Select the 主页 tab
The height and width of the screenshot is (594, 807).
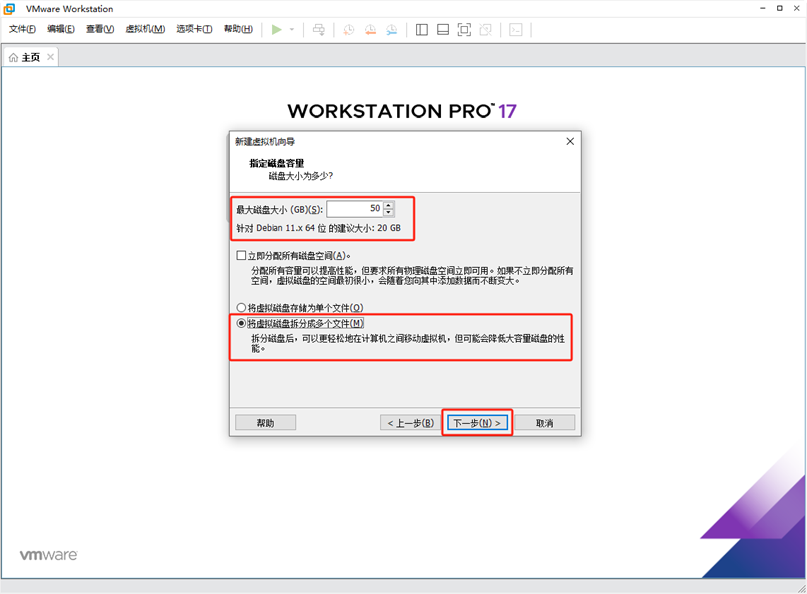31,57
